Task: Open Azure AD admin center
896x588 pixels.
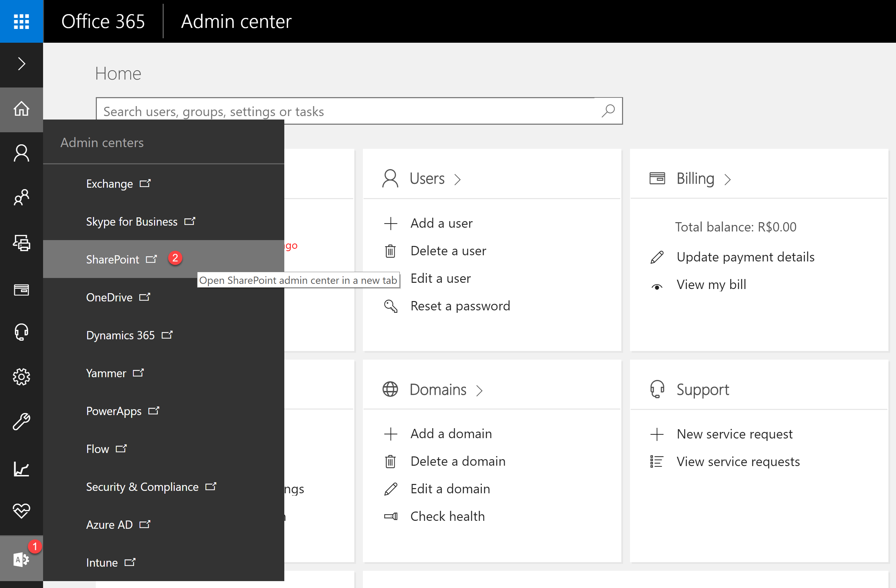Action: click(x=163, y=525)
